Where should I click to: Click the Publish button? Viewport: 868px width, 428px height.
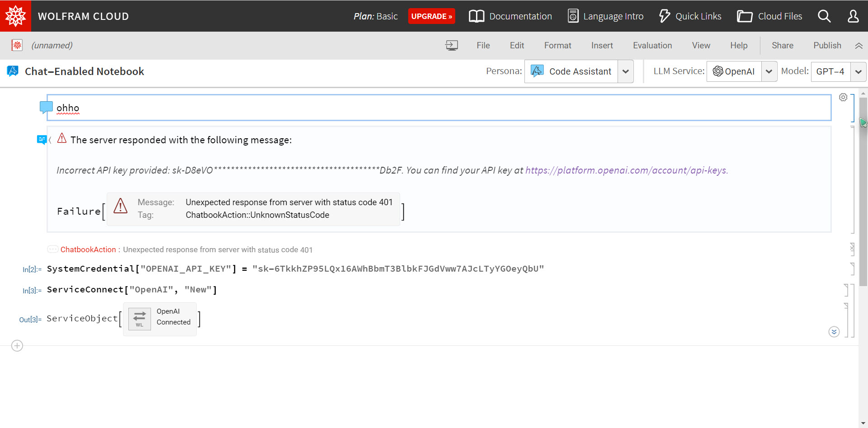coord(827,45)
